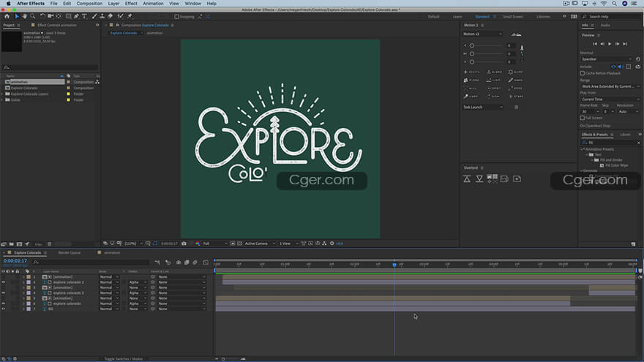Select the Selection arrow tool
Viewport: 644px width, 362px height.
[17, 16]
